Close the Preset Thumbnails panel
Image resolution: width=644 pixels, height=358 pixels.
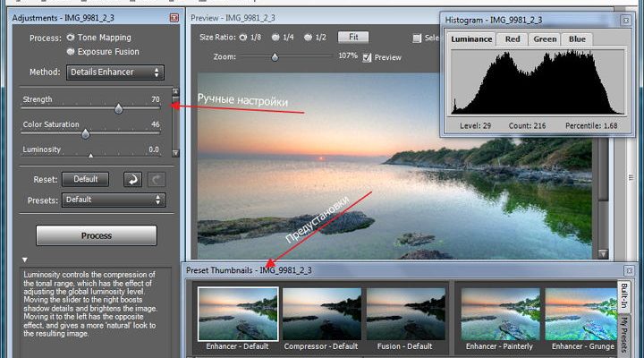click(629, 270)
